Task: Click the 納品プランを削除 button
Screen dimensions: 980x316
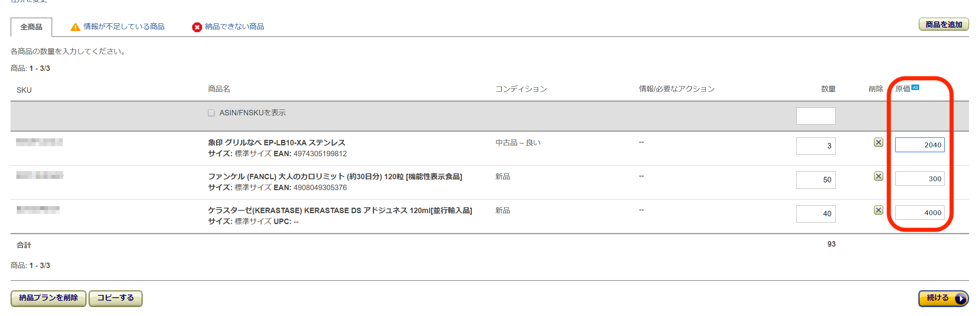Action: pyautogui.click(x=48, y=298)
